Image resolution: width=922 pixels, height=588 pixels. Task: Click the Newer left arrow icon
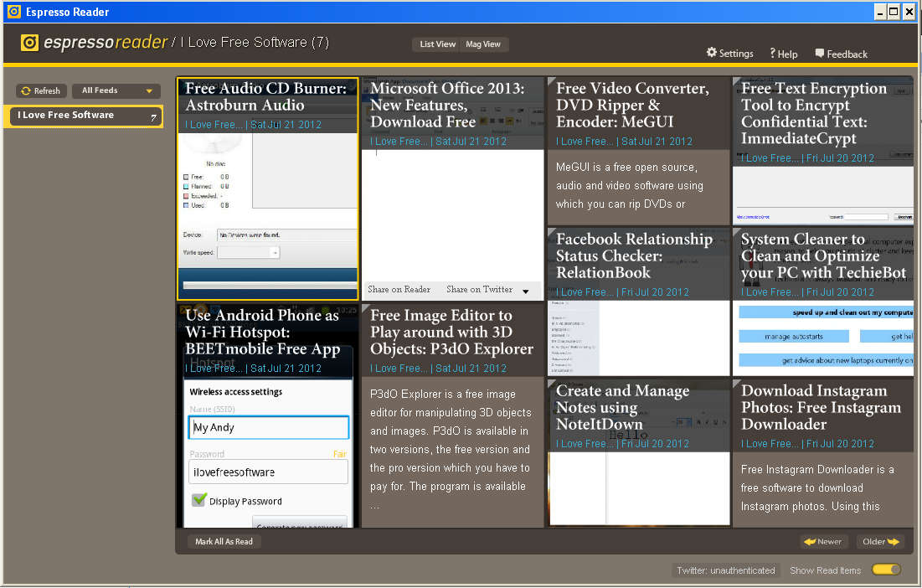click(x=810, y=542)
